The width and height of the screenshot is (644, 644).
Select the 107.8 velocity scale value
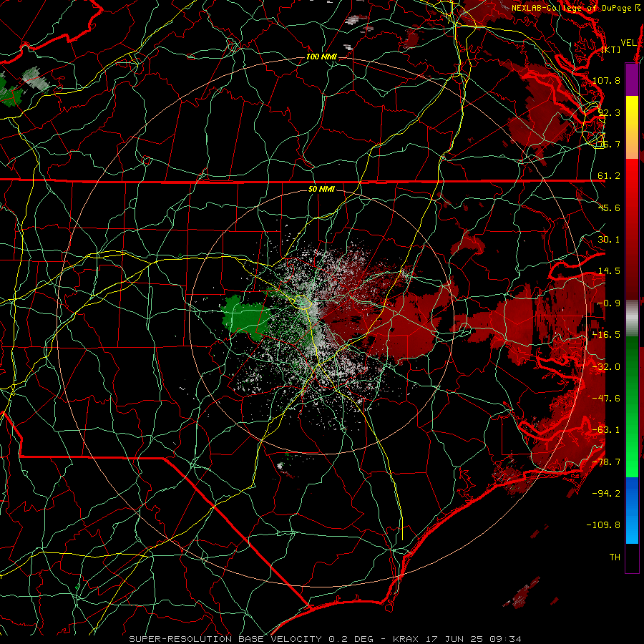(x=606, y=80)
